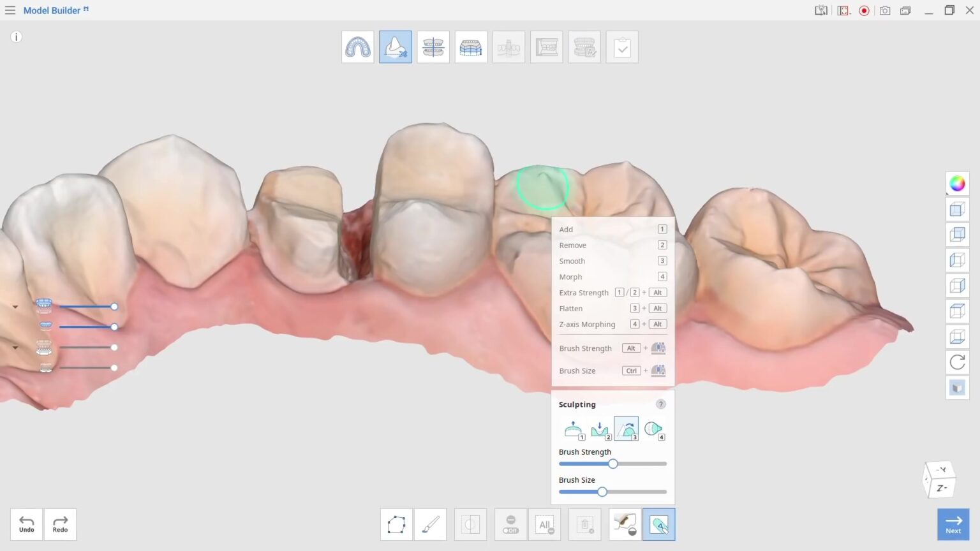Image resolution: width=980 pixels, height=551 pixels.
Task: Toggle the sculpting brush tool active state
Action: click(x=659, y=524)
